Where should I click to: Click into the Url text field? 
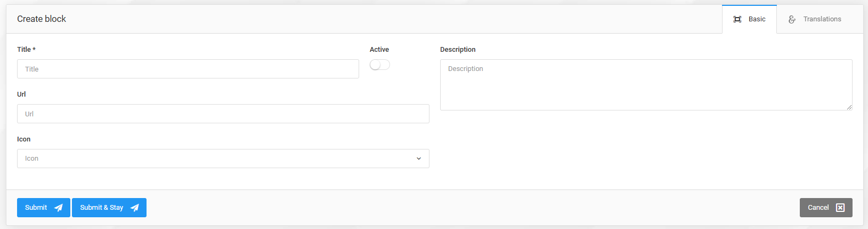click(x=223, y=114)
